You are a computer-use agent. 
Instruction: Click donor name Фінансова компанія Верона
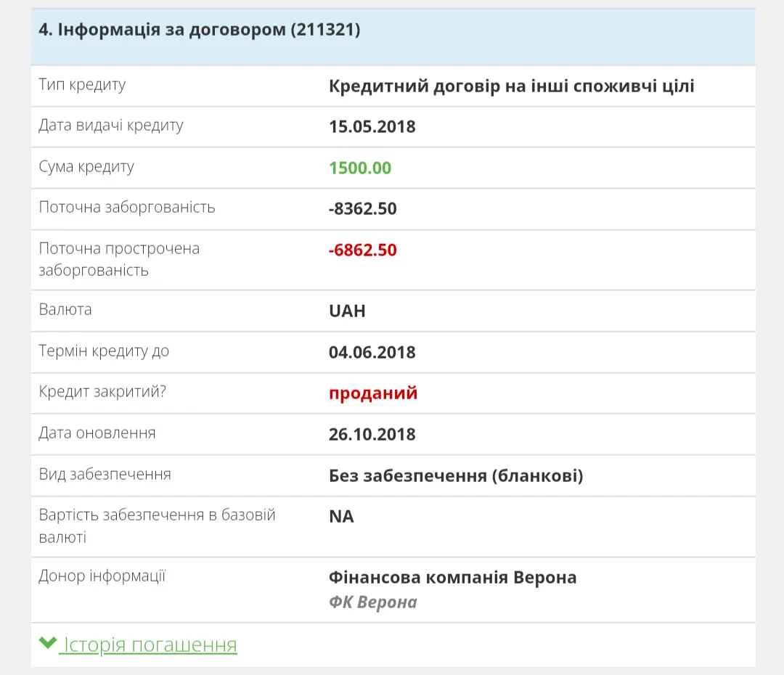[x=452, y=578]
